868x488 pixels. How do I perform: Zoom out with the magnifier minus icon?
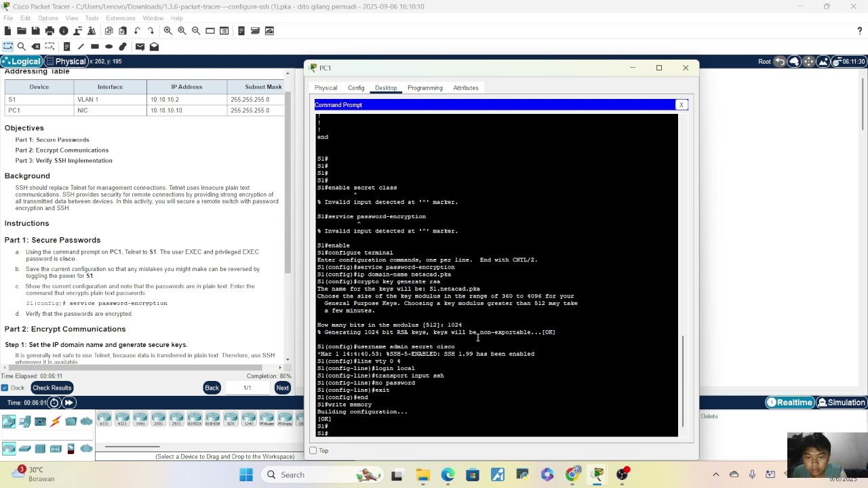click(196, 30)
